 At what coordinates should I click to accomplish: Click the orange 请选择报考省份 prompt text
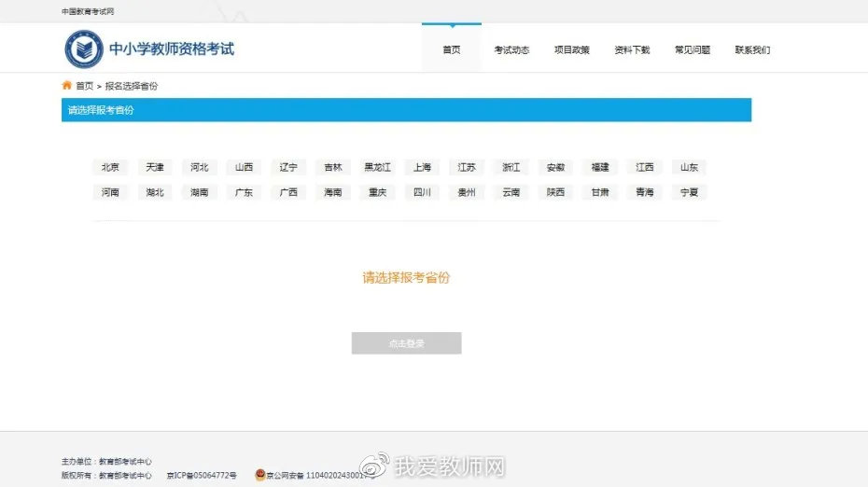406,277
